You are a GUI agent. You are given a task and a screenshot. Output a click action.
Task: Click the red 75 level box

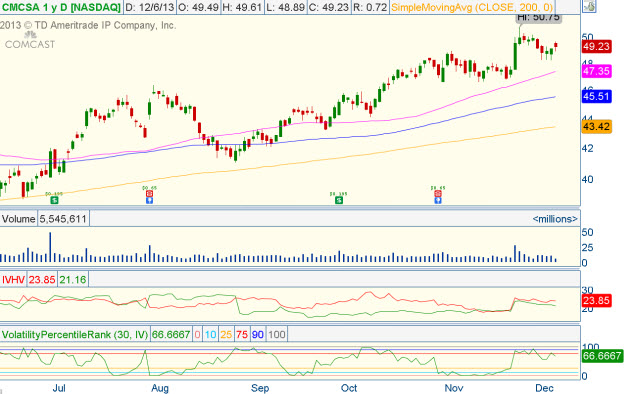pyautogui.click(x=242, y=334)
